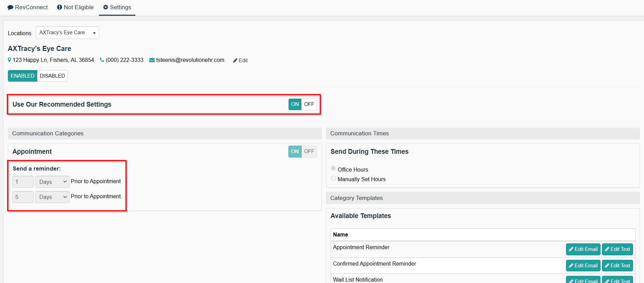The width and height of the screenshot is (644, 283).
Task: Edit Text for Confirmed Appointment Reminder
Action: tap(617, 266)
